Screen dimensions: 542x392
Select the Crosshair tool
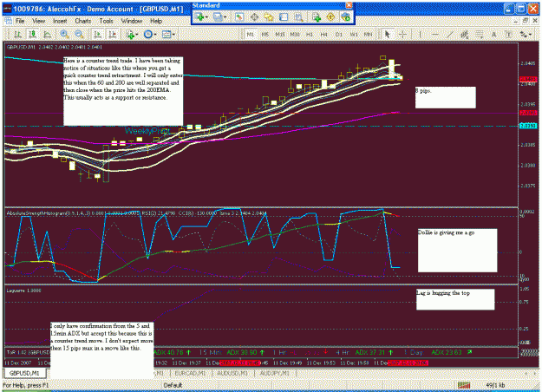coord(402,34)
